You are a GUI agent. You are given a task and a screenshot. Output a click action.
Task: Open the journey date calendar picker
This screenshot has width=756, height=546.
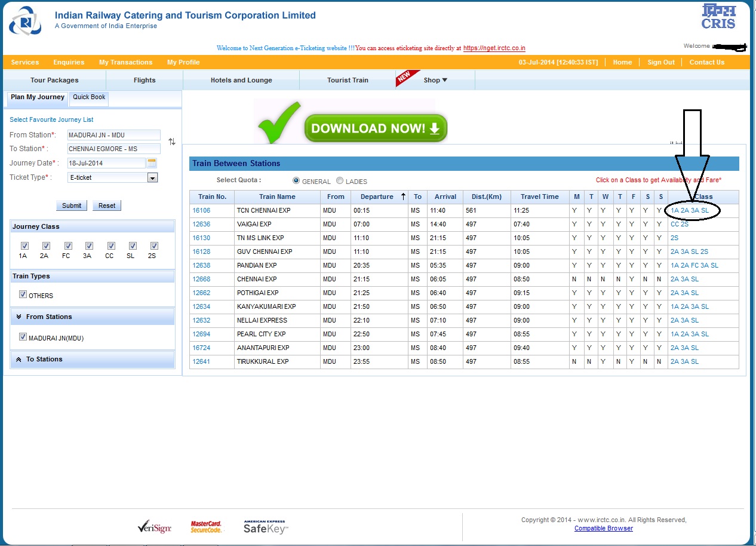pyautogui.click(x=152, y=163)
